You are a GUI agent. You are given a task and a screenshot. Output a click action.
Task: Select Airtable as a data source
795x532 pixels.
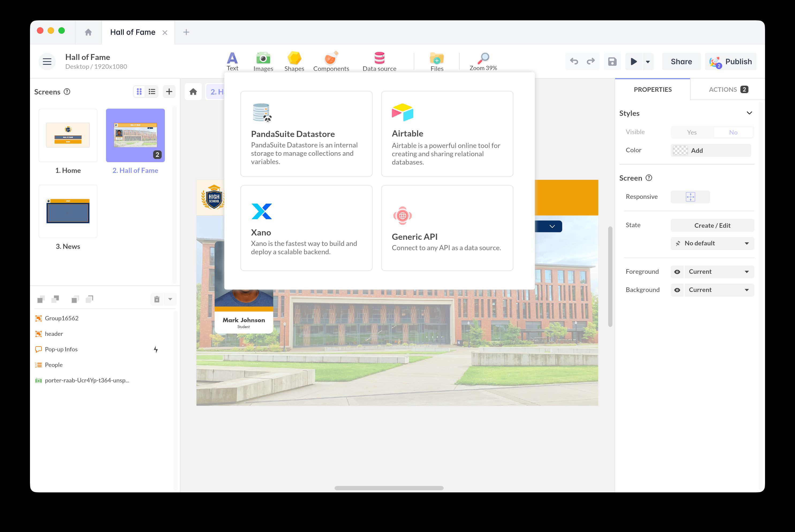447,134
